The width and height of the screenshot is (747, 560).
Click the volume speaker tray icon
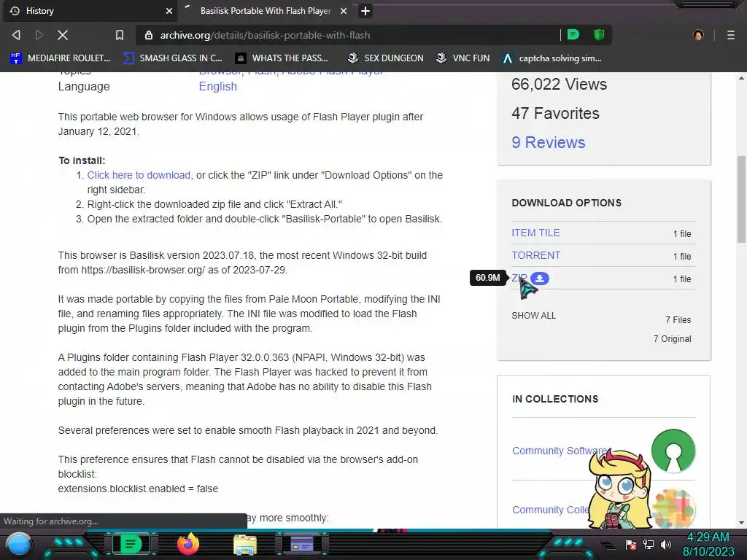point(665,544)
